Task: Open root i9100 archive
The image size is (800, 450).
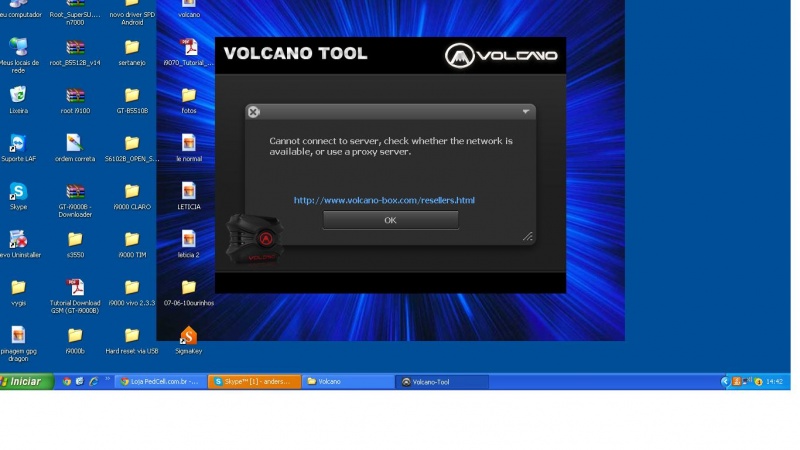Action: click(x=75, y=100)
